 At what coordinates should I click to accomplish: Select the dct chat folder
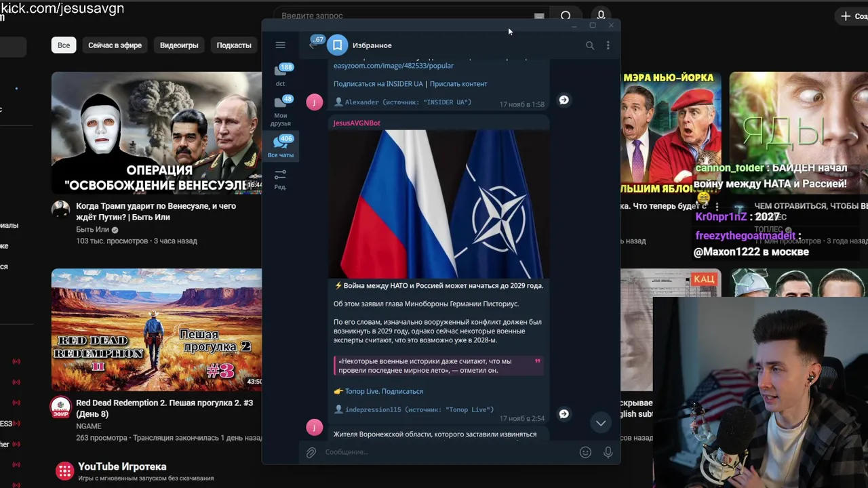tap(281, 75)
